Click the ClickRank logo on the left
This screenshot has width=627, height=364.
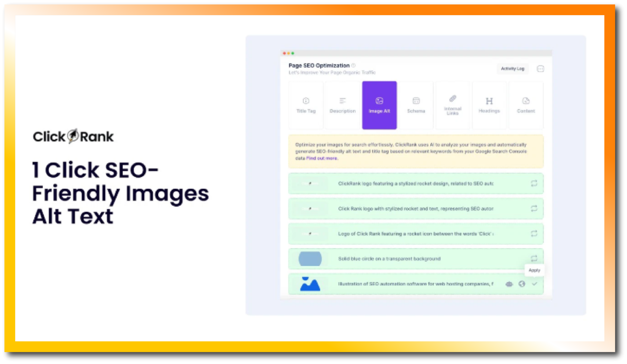point(73,136)
